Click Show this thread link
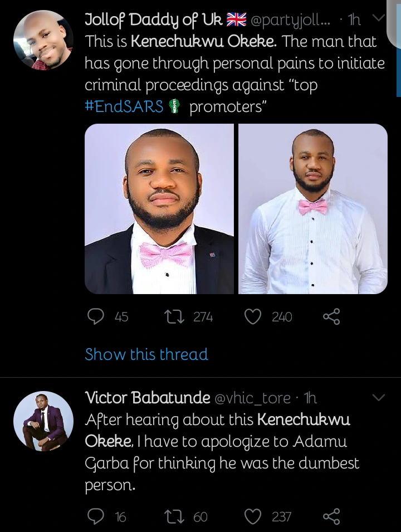This screenshot has height=532, width=401. coord(146,354)
